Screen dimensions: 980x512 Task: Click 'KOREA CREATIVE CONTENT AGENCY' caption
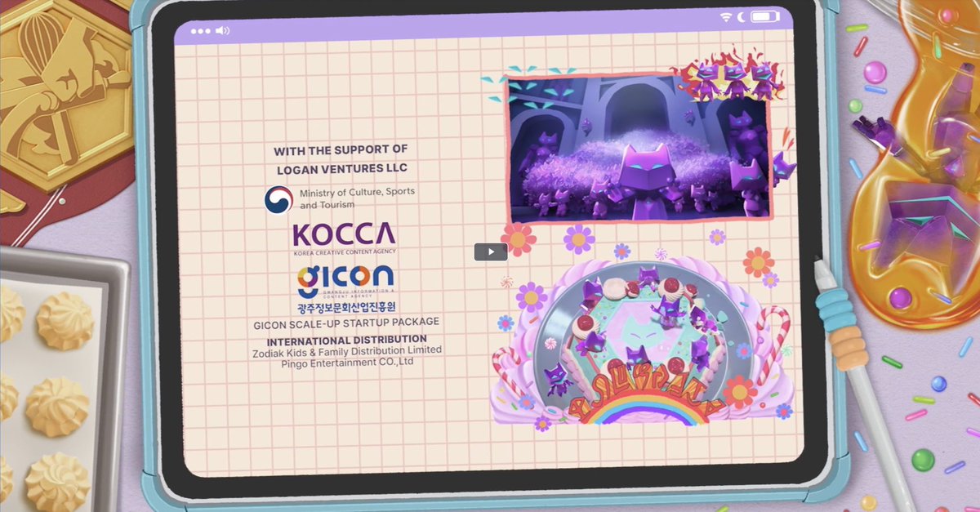click(344, 254)
